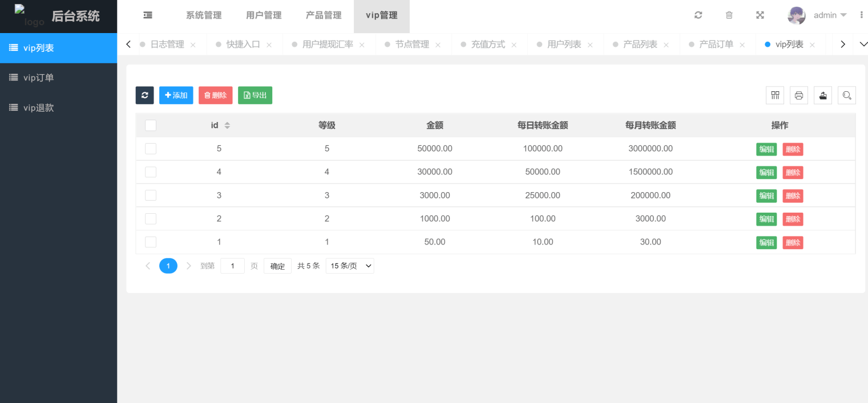Viewport: 868px width, 403px height.
Task: Open the 产品管理 top menu
Action: pos(324,16)
